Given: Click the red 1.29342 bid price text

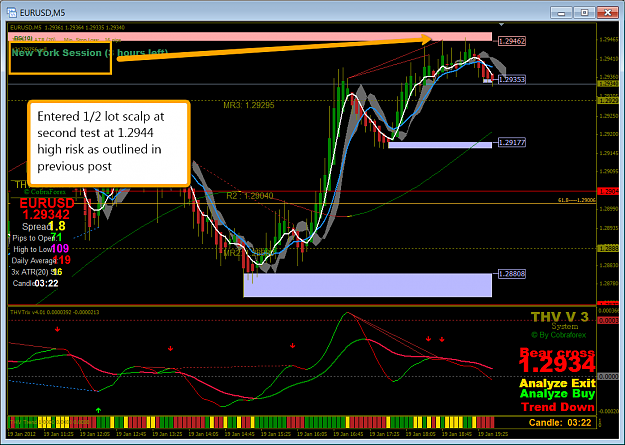Looking at the screenshot, I should tap(46, 215).
